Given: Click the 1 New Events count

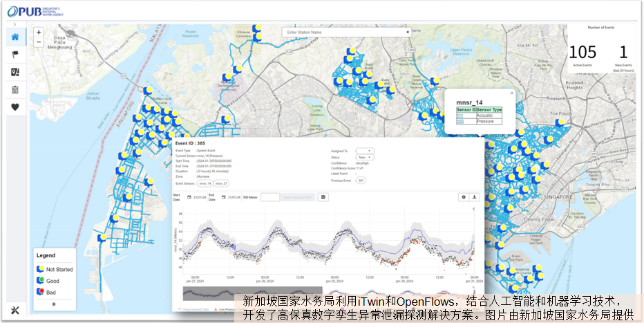Looking at the screenshot, I should click(623, 52).
